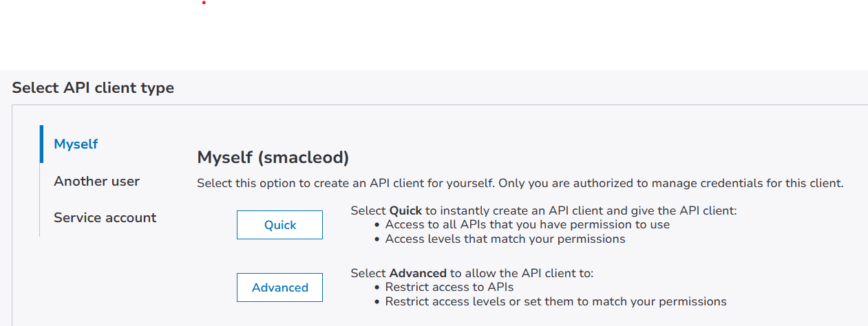
Task: Click the bold Quick word in description
Action: pos(403,210)
